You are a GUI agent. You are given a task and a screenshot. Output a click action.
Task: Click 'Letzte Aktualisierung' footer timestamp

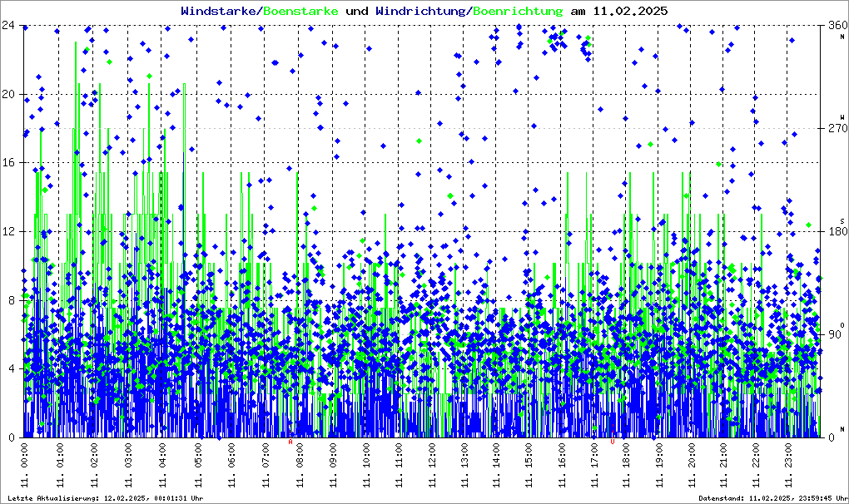[104, 498]
